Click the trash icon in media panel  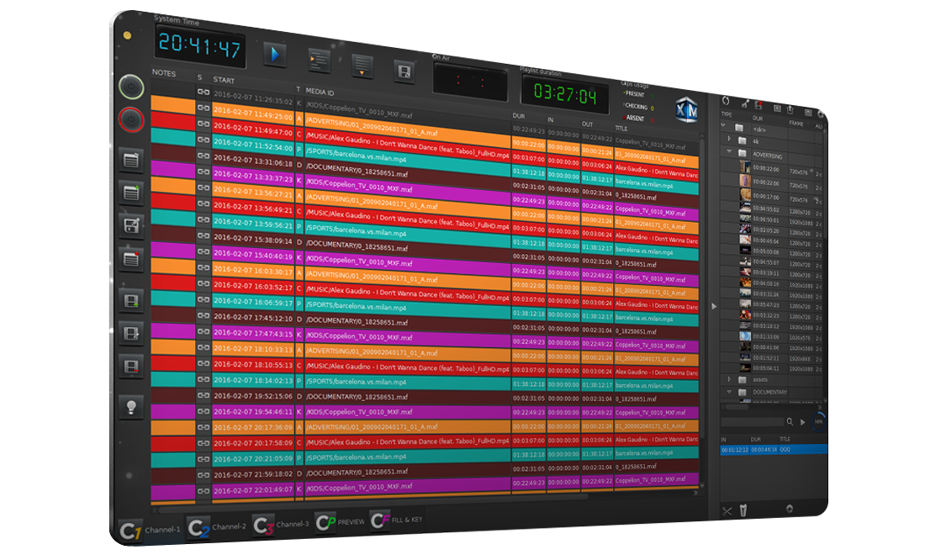[x=743, y=511]
